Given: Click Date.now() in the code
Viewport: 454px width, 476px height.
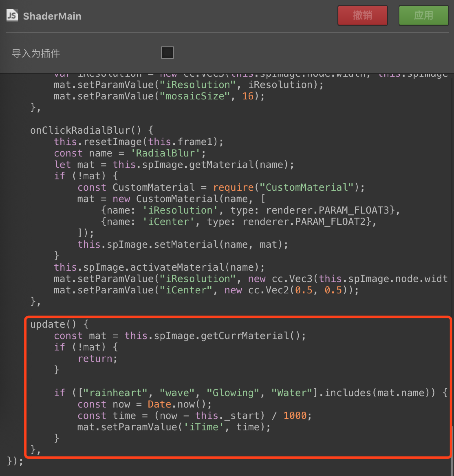Looking at the screenshot, I should pos(176,404).
